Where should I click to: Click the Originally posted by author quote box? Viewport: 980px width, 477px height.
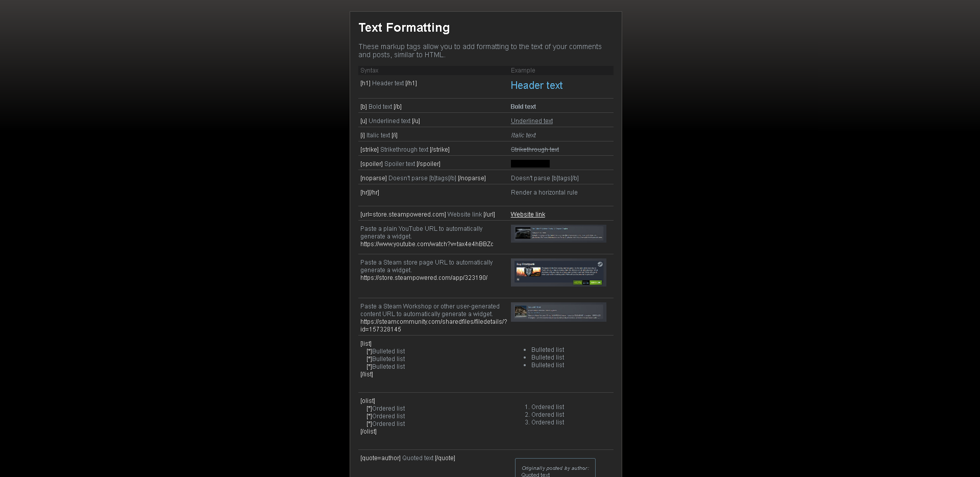click(555, 467)
